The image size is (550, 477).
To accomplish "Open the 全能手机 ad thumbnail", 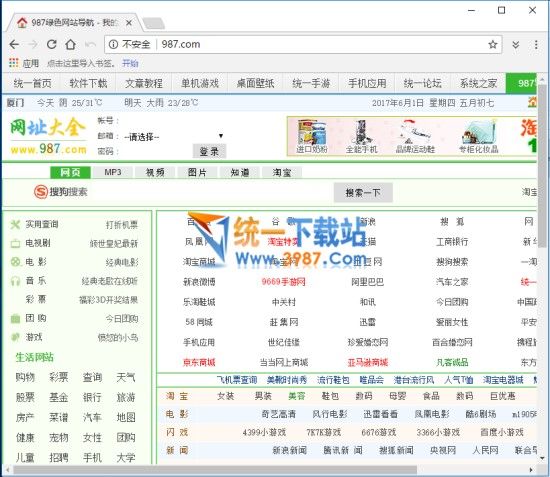I will [x=362, y=137].
